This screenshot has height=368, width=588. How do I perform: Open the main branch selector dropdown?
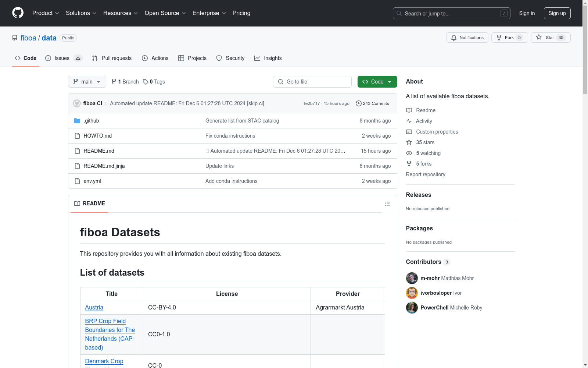click(87, 82)
